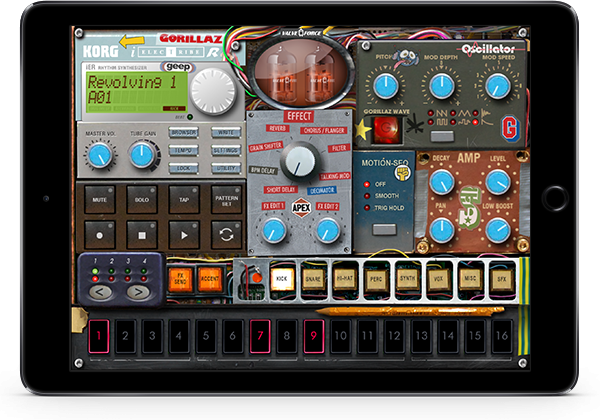The width and height of the screenshot is (600, 420).
Task: Click the Master Vol knob
Action: (x=100, y=156)
